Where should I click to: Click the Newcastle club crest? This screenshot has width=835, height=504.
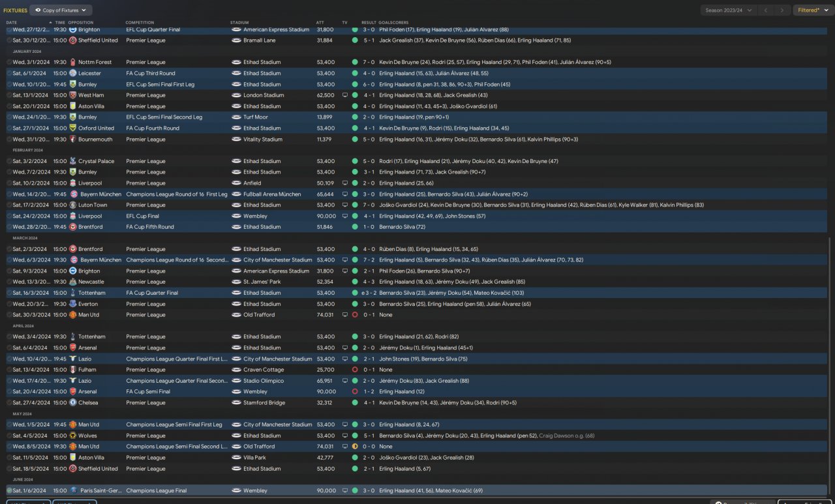(x=73, y=282)
